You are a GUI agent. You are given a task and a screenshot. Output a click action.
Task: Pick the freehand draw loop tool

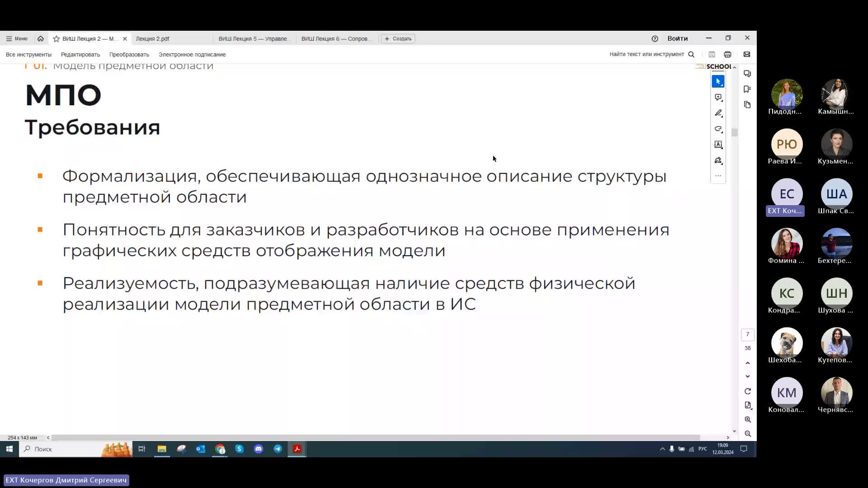point(718,129)
